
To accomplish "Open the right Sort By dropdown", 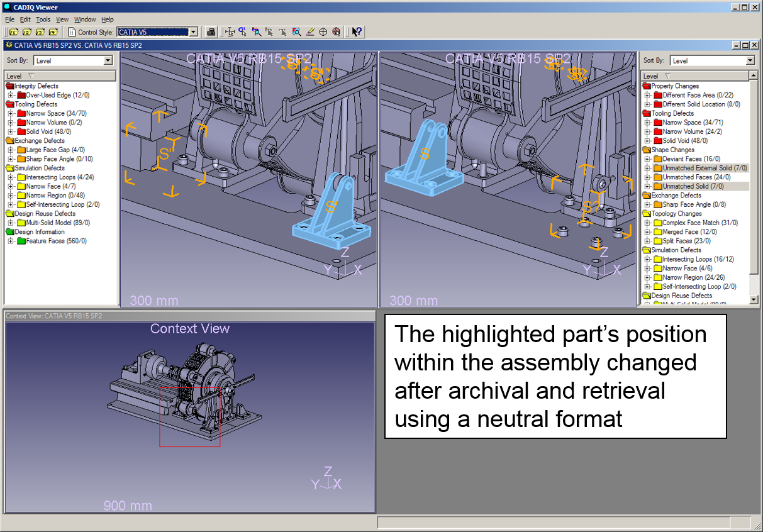I will pos(750,61).
